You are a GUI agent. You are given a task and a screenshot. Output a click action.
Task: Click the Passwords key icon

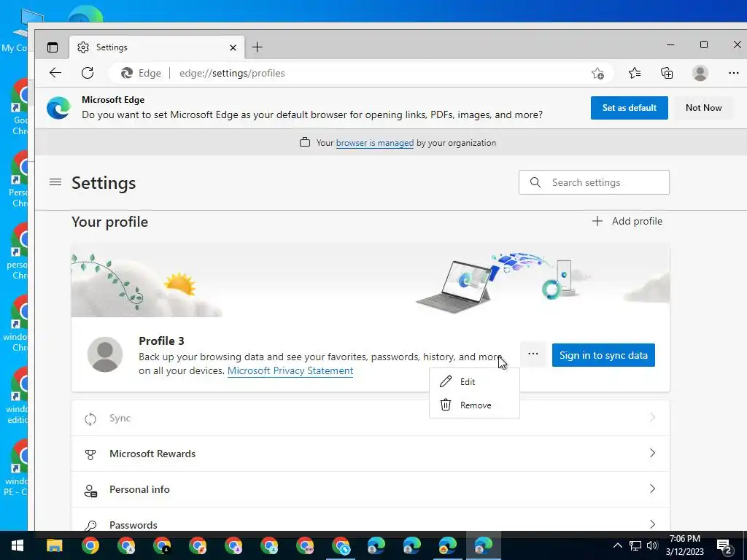point(90,525)
